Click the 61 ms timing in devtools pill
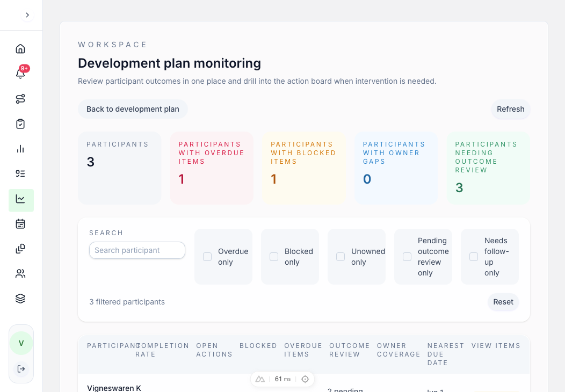565x392 pixels. pos(282,379)
